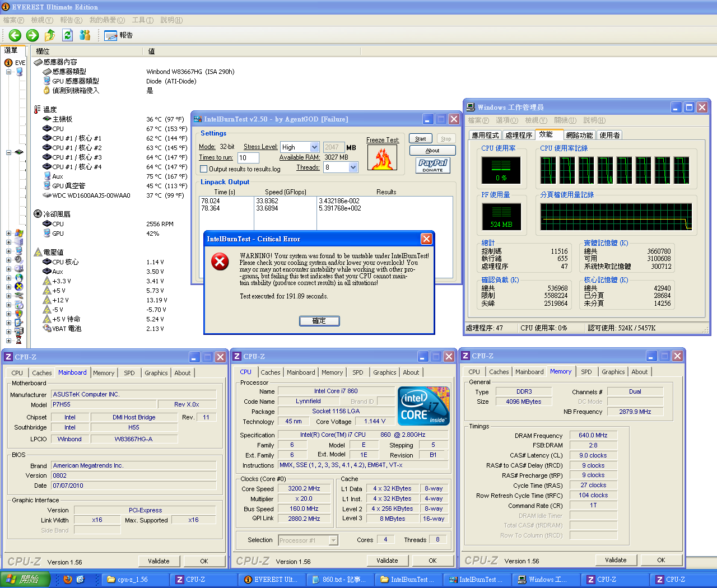Viewport: 717px width, 588px height.
Task: Switch to Task Manager 應用程式 tab
Action: point(485,135)
